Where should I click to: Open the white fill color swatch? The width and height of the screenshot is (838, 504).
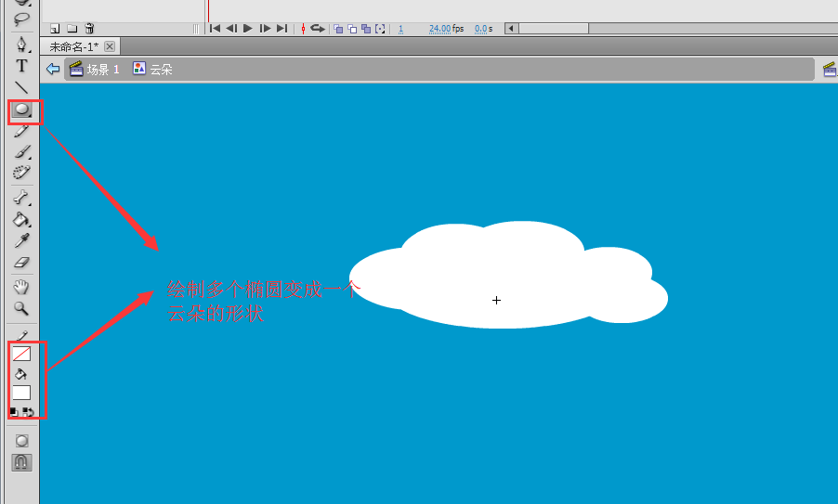tap(21, 393)
